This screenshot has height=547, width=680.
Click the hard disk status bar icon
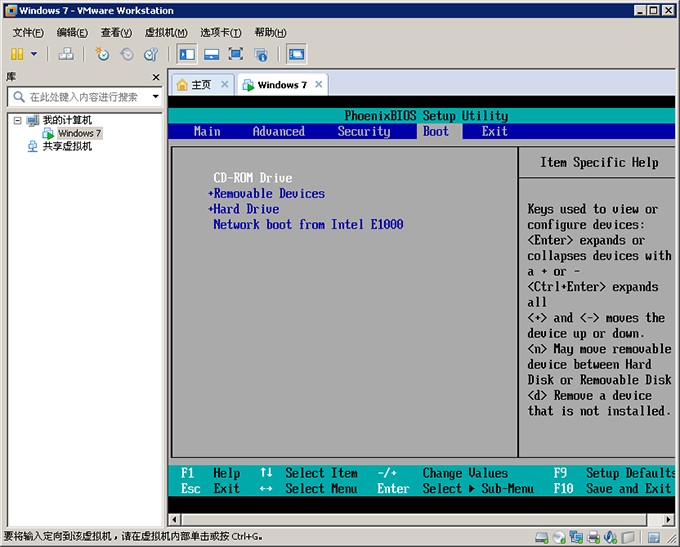pos(542,538)
